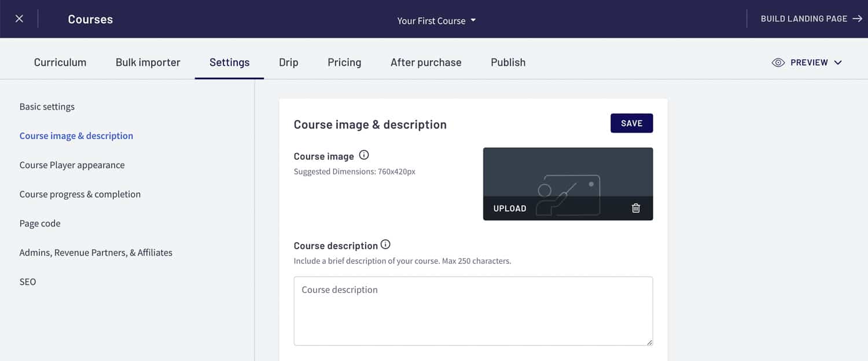The image size is (868, 361).
Task: Click the info icon beside Course image
Action: [364, 155]
